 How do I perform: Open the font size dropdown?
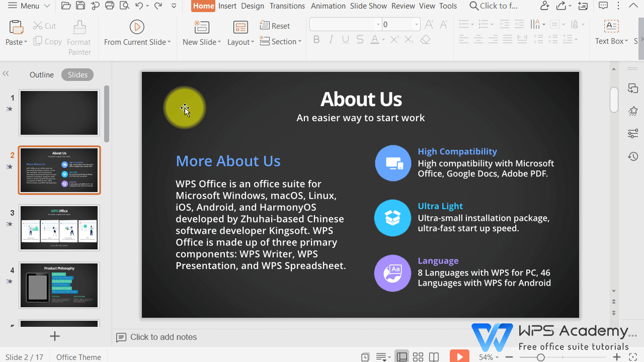[417, 24]
